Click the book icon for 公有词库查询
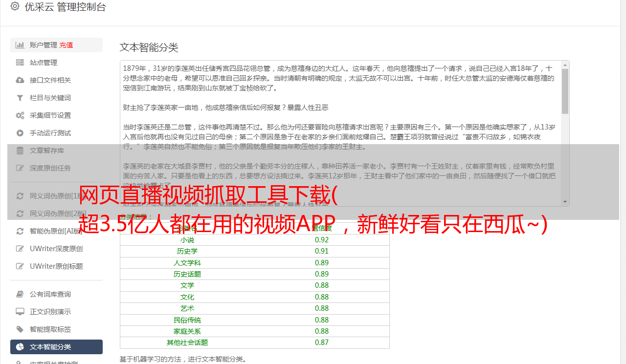 [x=20, y=294]
